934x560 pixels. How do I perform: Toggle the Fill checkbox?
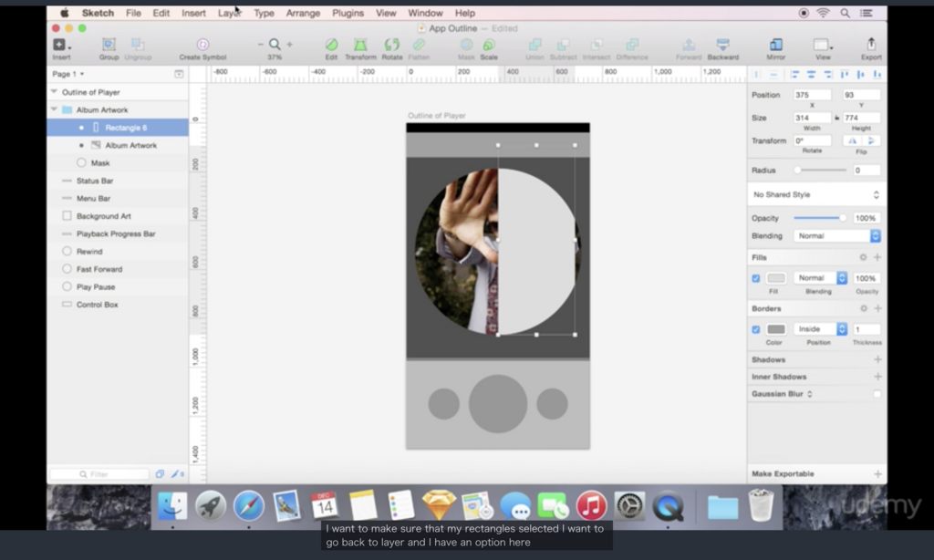tap(756, 278)
